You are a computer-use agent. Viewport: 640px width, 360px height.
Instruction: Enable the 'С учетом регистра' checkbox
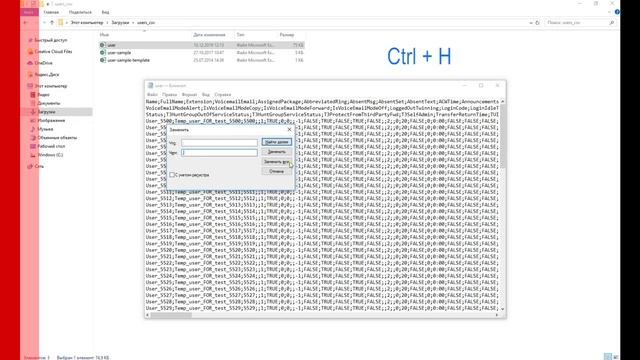[x=172, y=175]
